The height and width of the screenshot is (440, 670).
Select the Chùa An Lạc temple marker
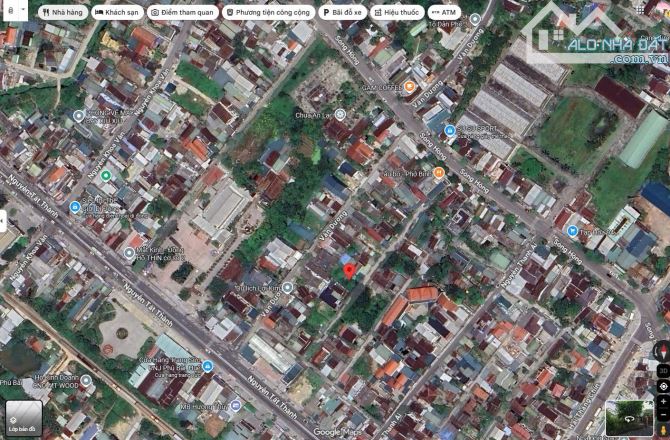(340, 115)
